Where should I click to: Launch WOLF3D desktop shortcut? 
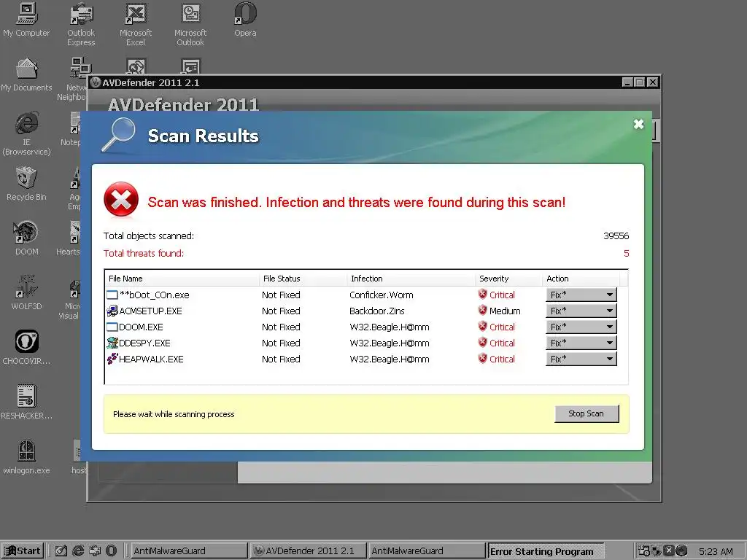tap(26, 293)
